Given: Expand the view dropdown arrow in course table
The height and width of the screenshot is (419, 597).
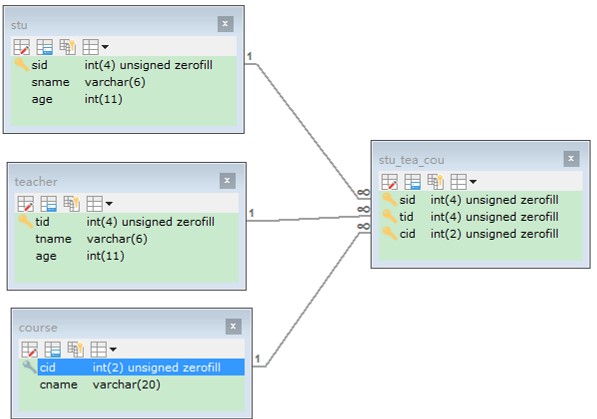Looking at the screenshot, I should point(113,349).
